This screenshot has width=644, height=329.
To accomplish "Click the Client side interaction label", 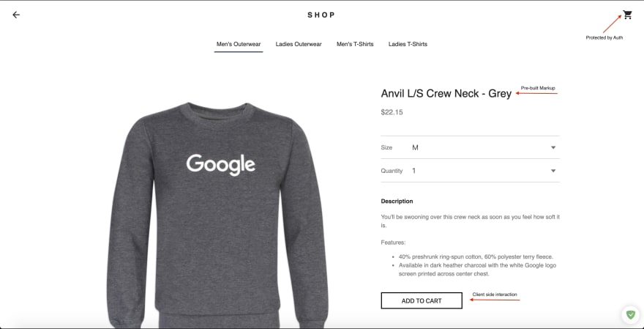I will [495, 295].
